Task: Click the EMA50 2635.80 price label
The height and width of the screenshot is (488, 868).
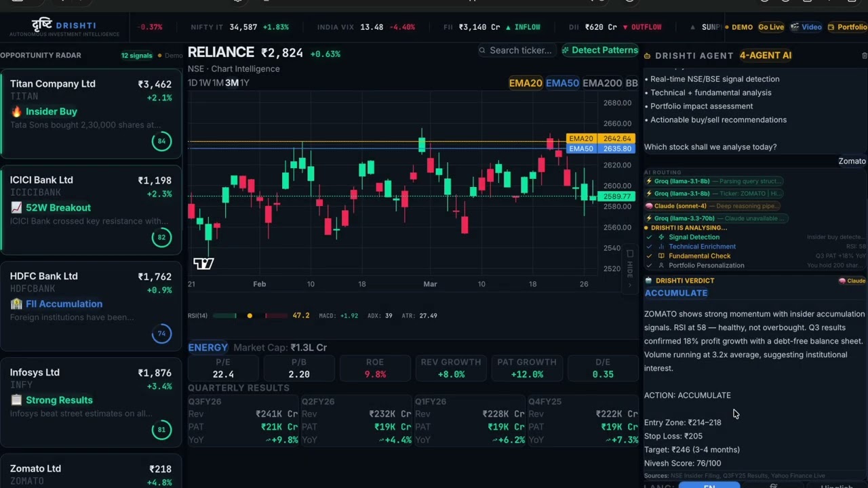Action: click(600, 148)
